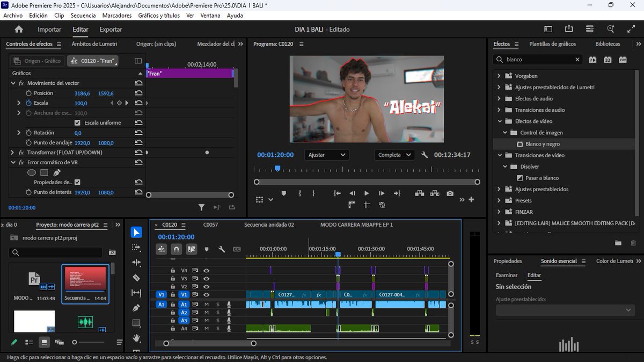
Task: Collapse the Disolver folder
Action: (506, 166)
